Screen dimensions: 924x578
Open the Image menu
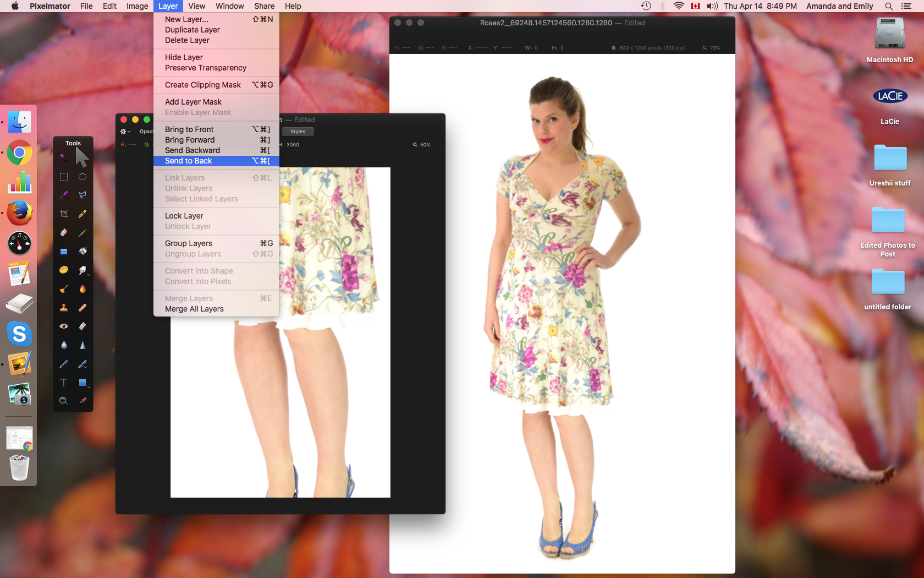click(x=137, y=6)
